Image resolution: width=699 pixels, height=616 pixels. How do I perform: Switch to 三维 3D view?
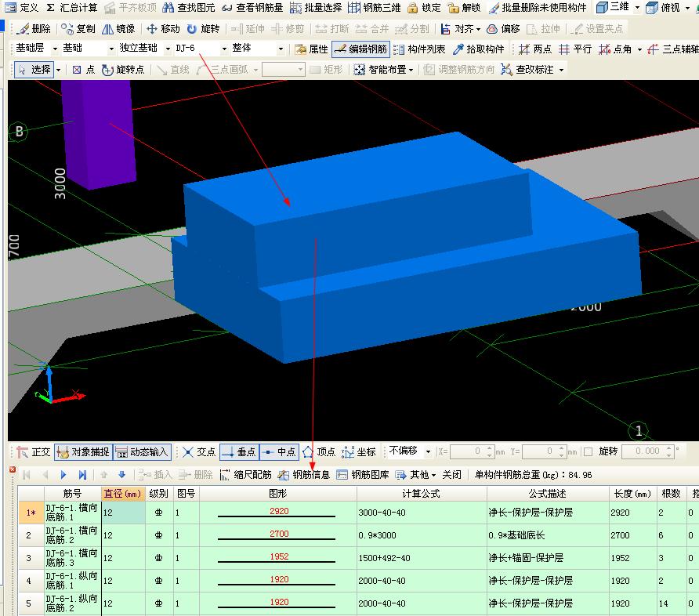tap(613, 7)
